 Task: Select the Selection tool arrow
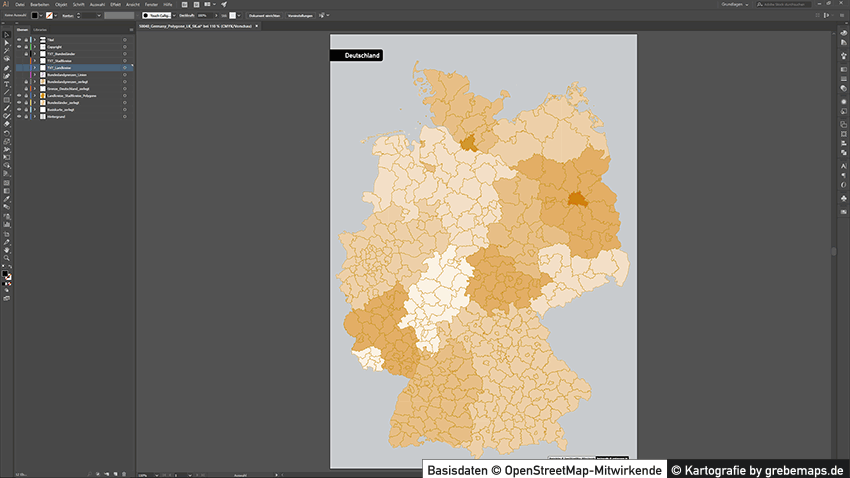[x=7, y=35]
